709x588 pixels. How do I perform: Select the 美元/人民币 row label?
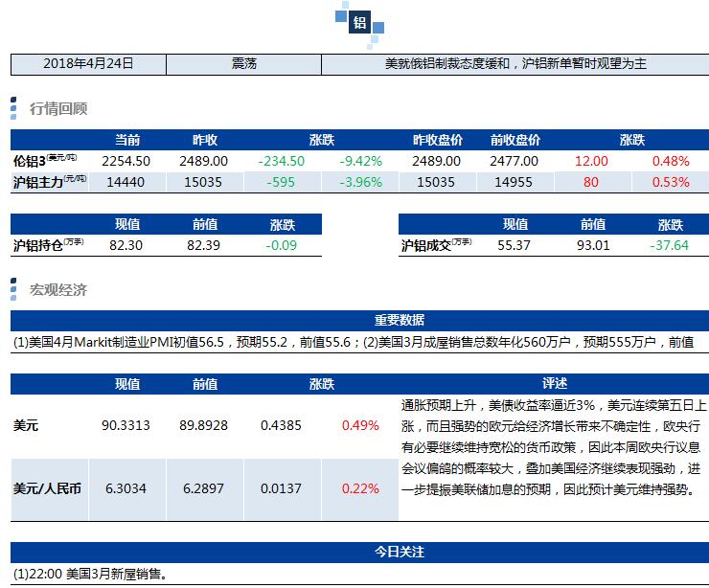47,488
